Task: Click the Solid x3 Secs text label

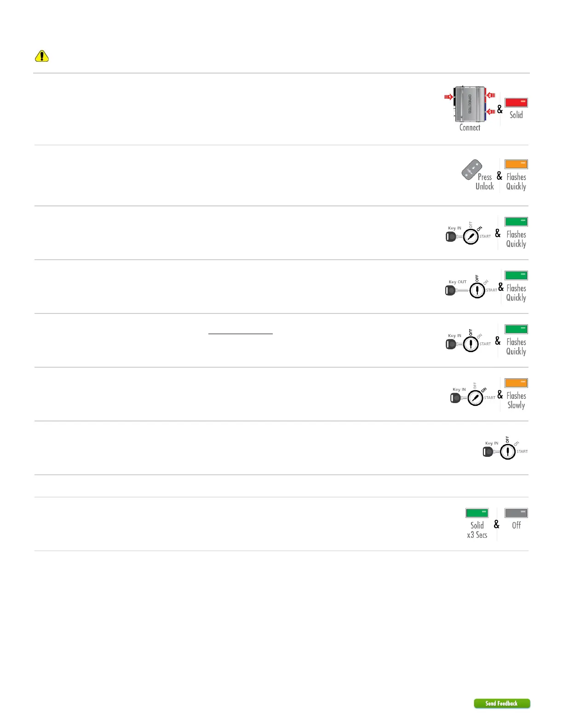Action: click(x=477, y=530)
